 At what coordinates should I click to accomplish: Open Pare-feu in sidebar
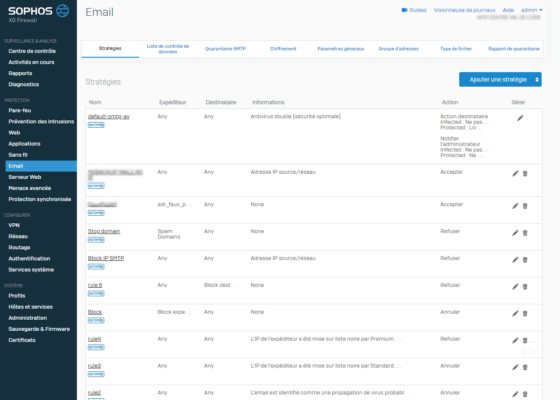tap(20, 110)
